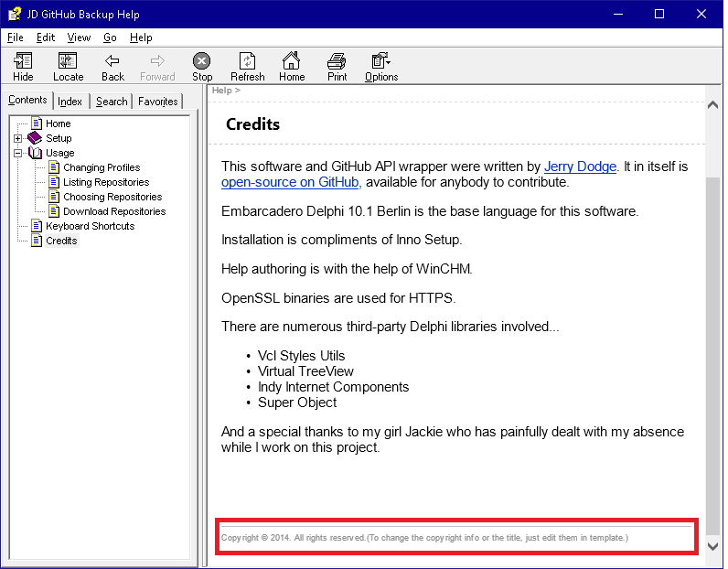The width and height of the screenshot is (728, 569).
Task: Click the page icon beside Home in the tree
Action: 37,123
